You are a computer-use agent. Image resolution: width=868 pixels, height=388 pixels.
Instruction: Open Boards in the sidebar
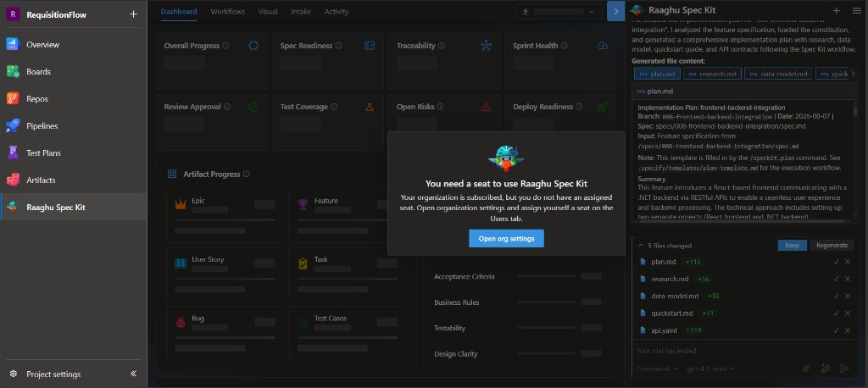(73, 71)
